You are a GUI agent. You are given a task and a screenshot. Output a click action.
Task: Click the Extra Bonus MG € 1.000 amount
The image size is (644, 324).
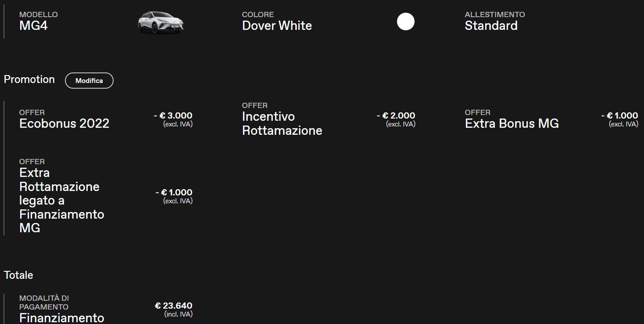(619, 115)
